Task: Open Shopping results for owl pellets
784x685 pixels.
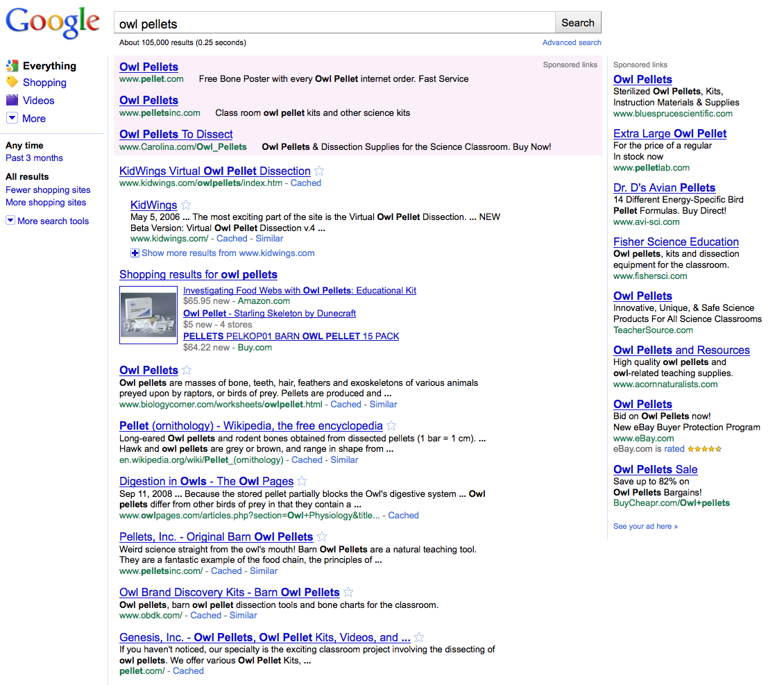Action: tap(198, 275)
